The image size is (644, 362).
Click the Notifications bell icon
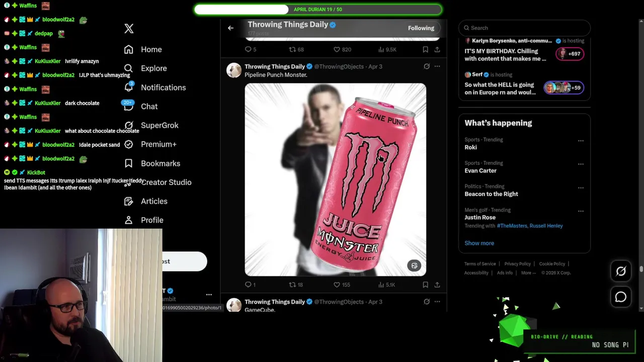coord(129,87)
